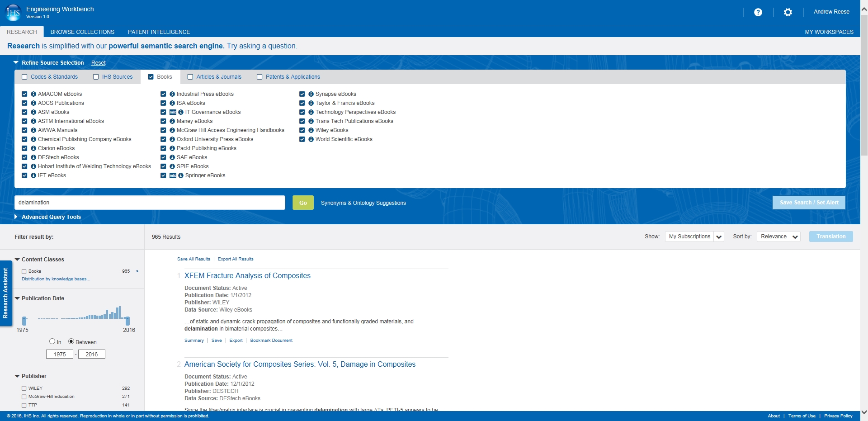Expand the Books content class arrow
The image size is (868, 421).
(137, 271)
